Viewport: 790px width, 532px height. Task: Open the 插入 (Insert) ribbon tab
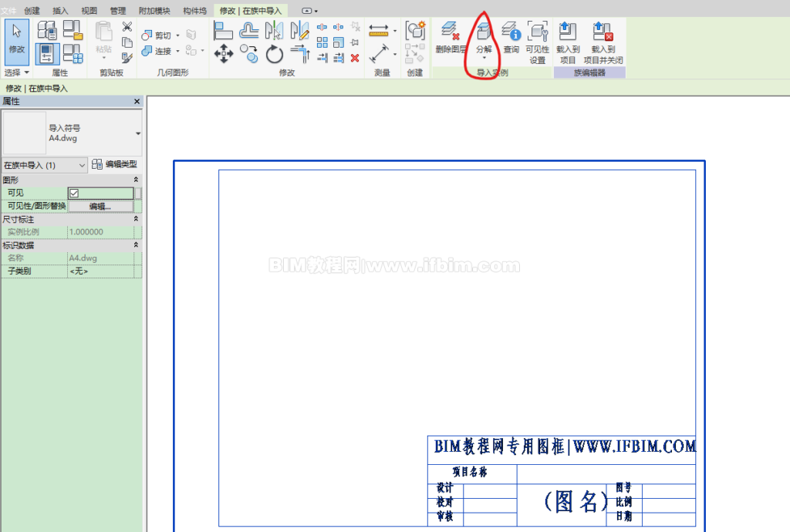click(x=60, y=11)
